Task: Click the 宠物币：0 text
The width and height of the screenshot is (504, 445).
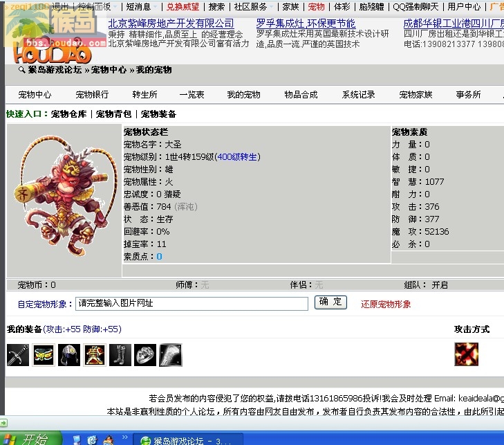Action: coord(37,284)
